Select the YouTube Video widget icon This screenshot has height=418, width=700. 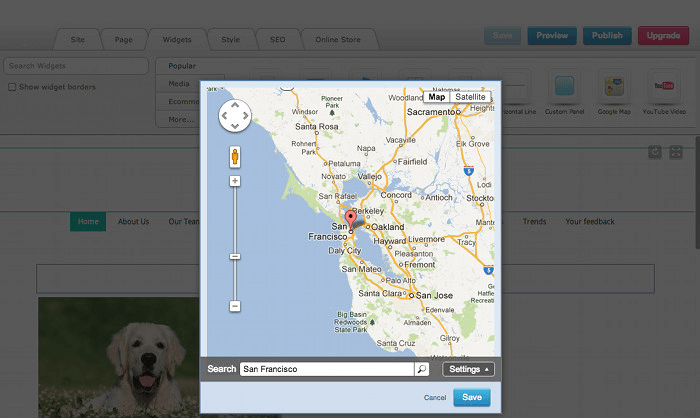tap(664, 86)
